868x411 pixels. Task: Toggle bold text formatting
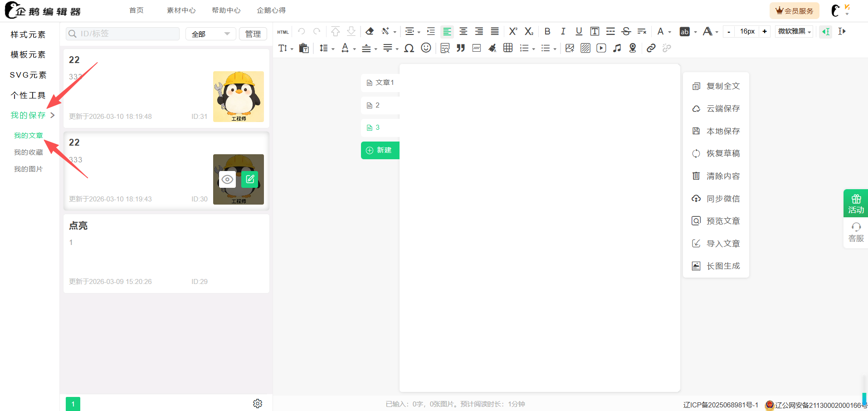pos(547,31)
